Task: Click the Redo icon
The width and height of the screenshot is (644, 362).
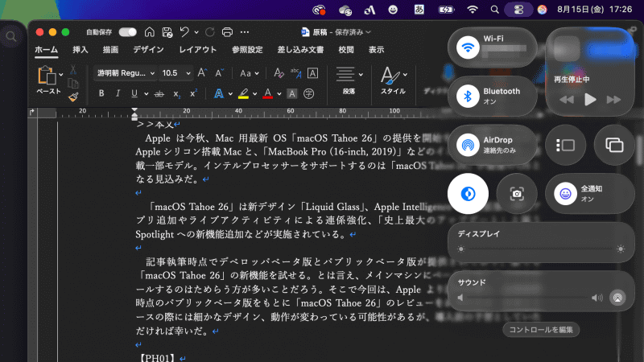Action: [x=210, y=32]
